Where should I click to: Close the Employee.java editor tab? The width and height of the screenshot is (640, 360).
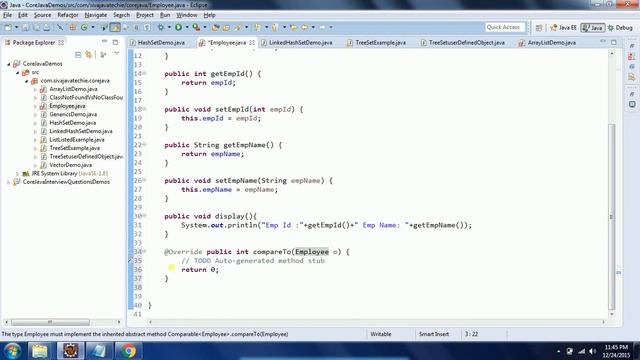coord(252,42)
